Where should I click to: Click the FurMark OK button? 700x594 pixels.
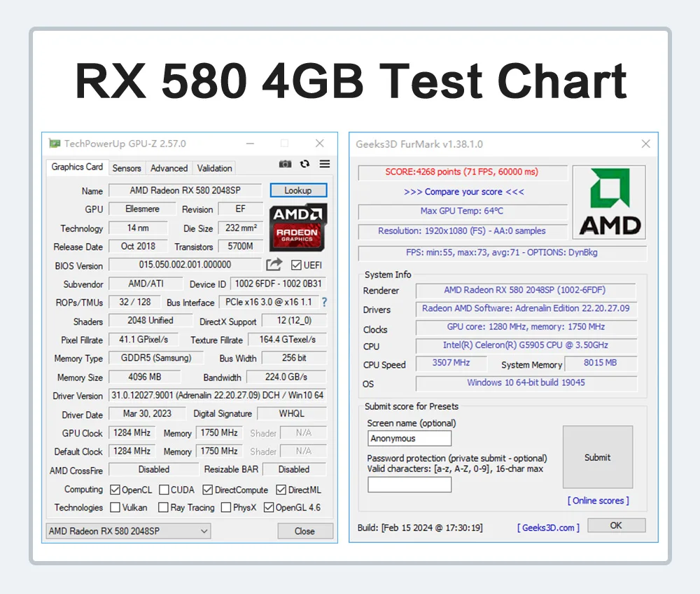616,525
